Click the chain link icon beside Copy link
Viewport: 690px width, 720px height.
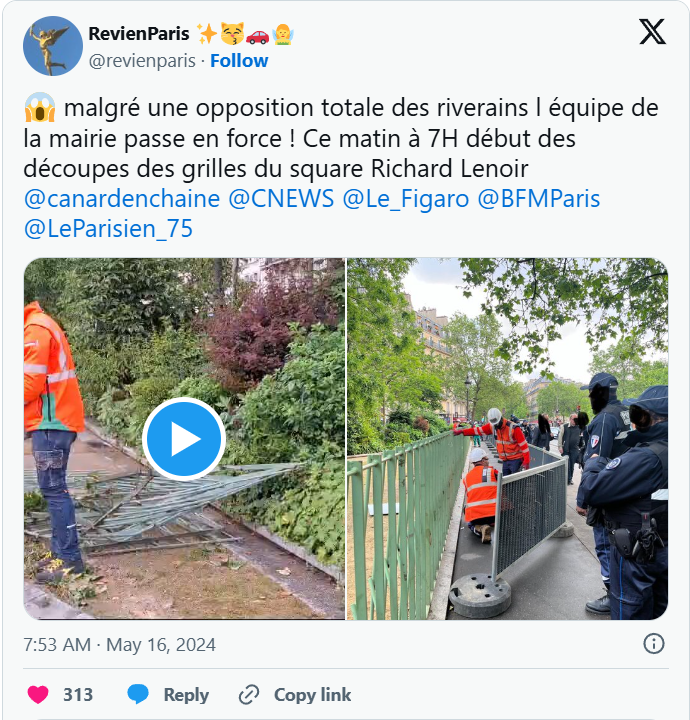249,694
